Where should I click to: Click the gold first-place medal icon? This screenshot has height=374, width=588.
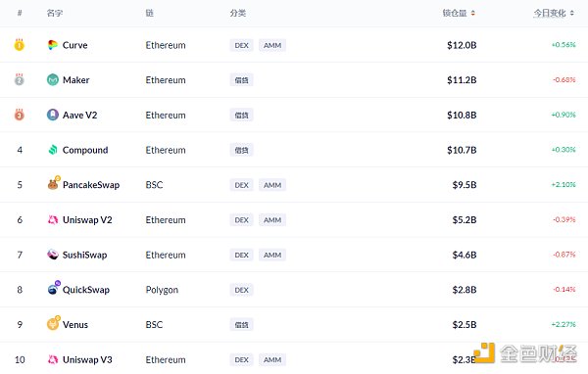click(x=20, y=45)
